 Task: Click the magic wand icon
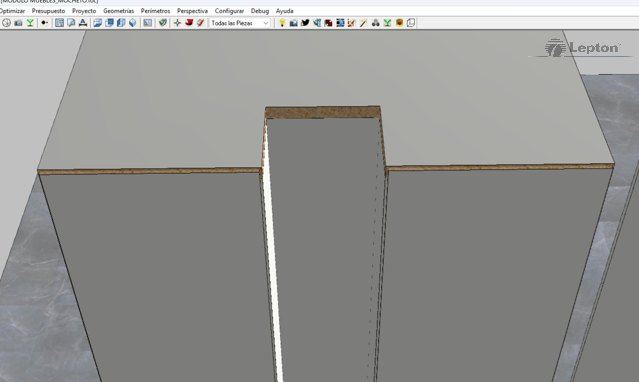pyautogui.click(x=364, y=23)
